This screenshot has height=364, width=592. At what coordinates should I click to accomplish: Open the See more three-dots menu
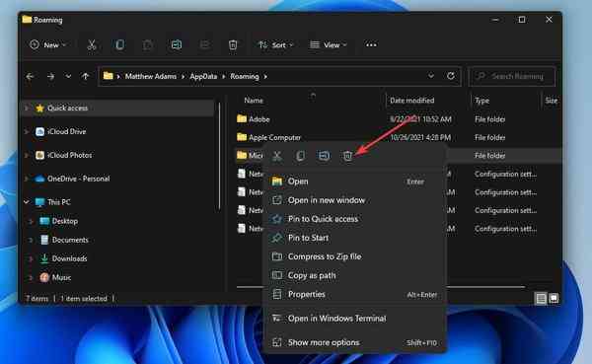coord(371,45)
